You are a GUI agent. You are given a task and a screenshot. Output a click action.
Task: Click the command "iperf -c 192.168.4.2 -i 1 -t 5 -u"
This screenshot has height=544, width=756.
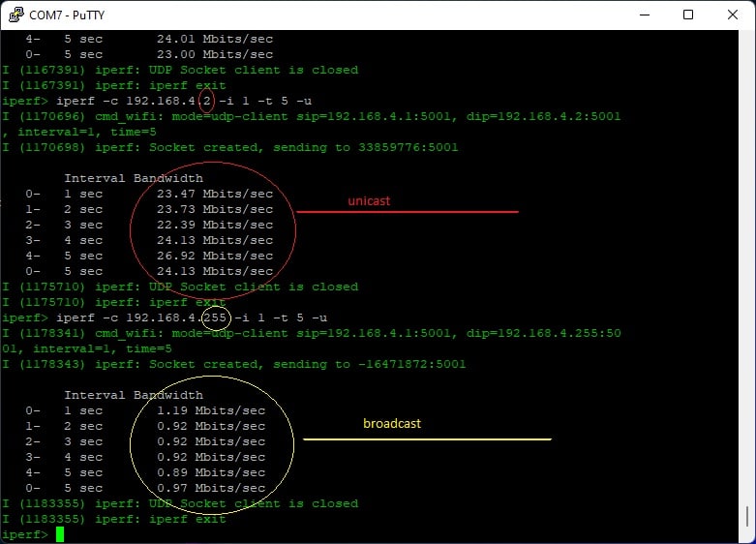tap(184, 101)
